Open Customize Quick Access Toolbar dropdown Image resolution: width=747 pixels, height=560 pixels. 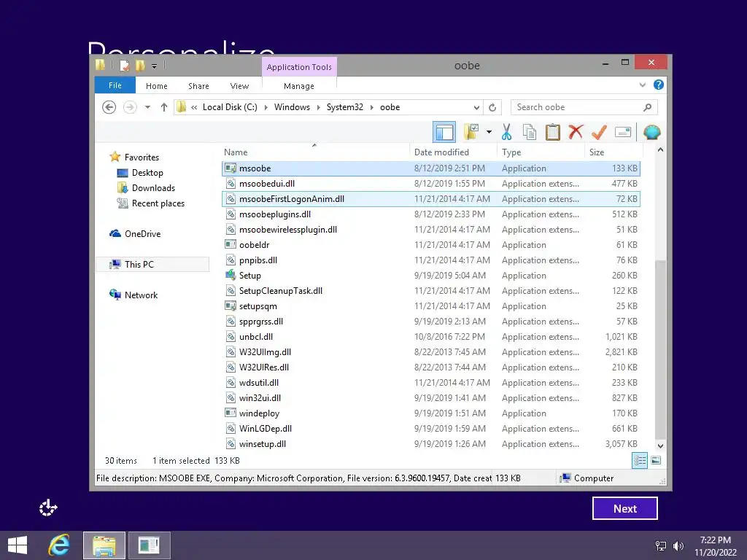click(155, 66)
